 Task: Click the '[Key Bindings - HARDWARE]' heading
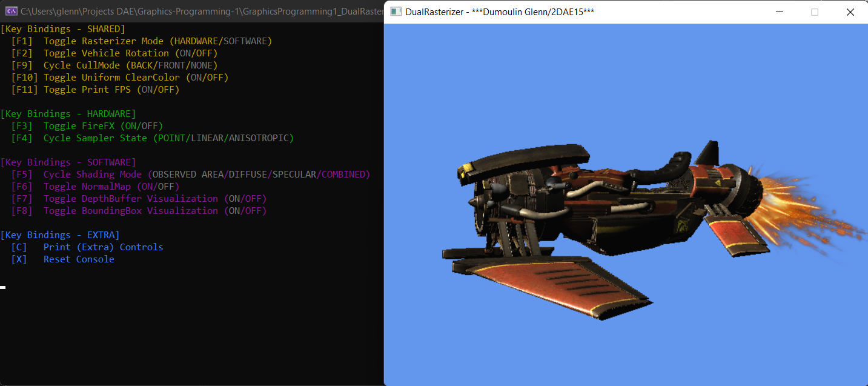pyautogui.click(x=68, y=114)
